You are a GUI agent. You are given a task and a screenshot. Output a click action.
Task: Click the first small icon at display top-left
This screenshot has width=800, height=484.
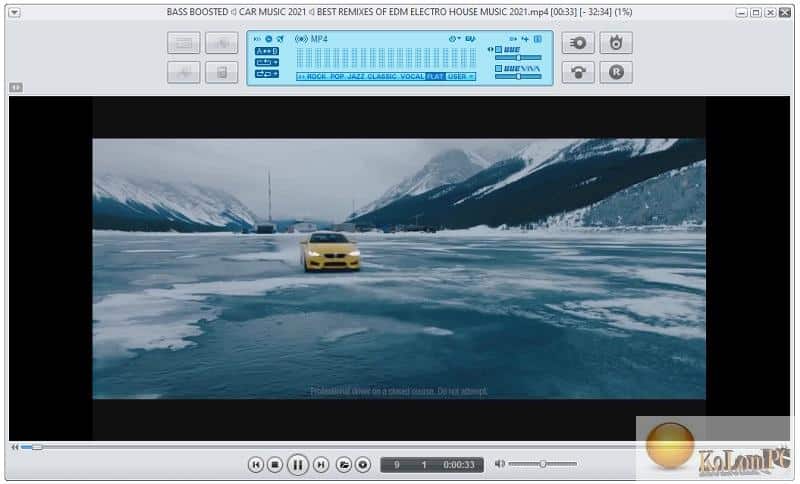coord(257,39)
